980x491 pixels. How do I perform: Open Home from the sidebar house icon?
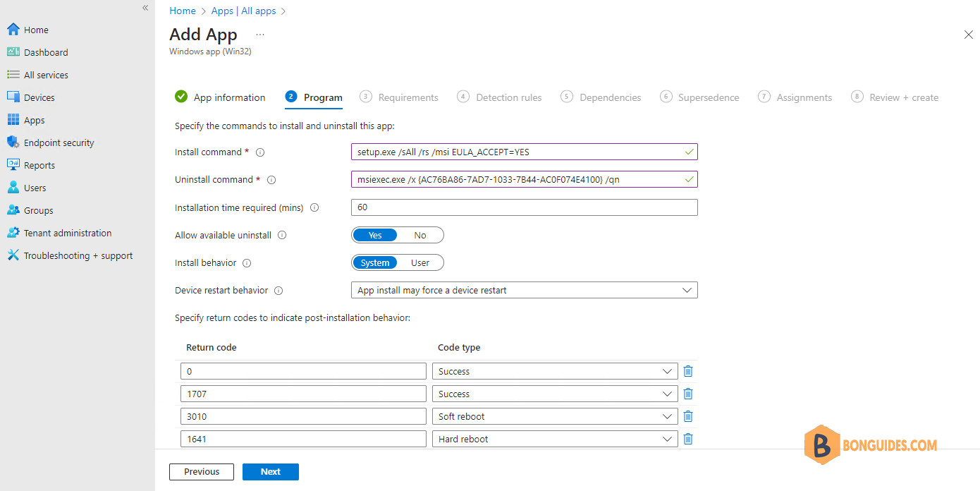13,30
